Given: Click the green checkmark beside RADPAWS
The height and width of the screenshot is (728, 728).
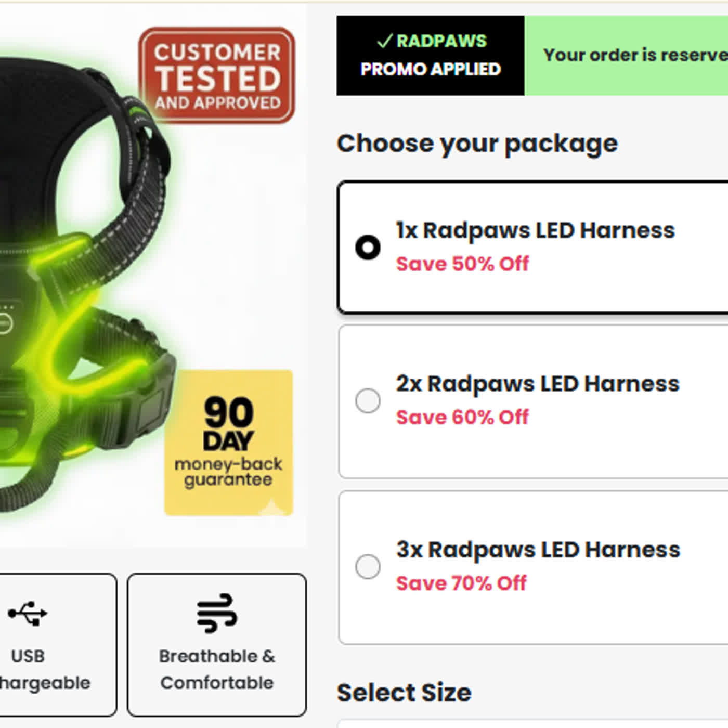Looking at the screenshot, I should (x=384, y=41).
